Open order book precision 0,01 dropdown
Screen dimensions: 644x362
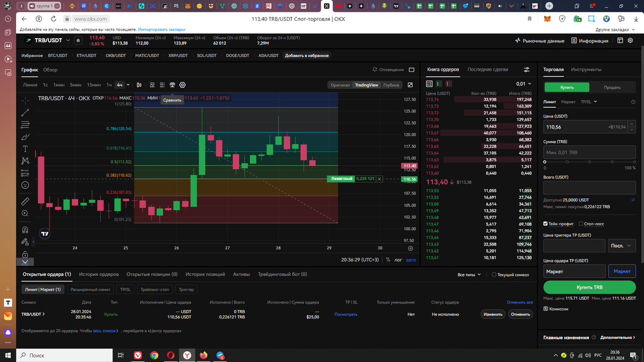click(x=523, y=84)
